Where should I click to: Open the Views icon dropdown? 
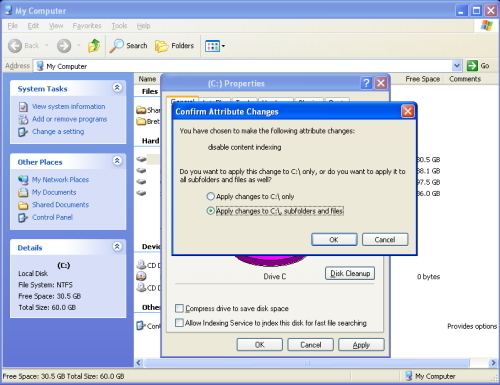[x=215, y=46]
